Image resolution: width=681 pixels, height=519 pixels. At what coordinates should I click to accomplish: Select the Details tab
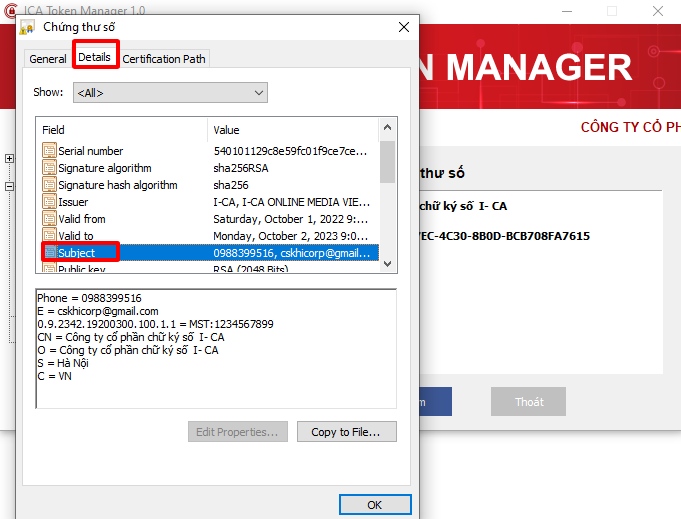95,58
